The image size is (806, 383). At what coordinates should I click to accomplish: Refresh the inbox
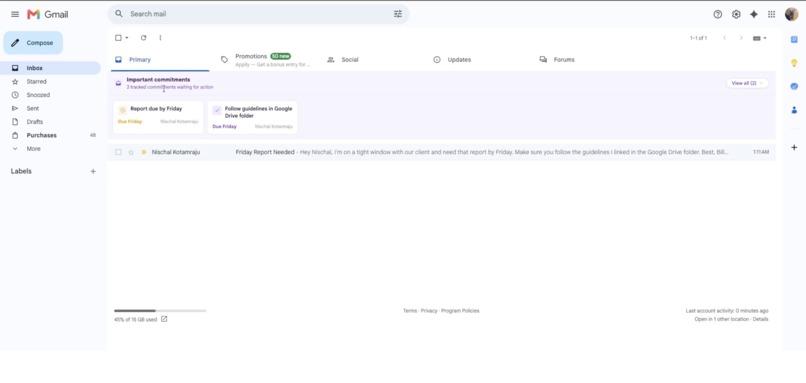coord(143,38)
